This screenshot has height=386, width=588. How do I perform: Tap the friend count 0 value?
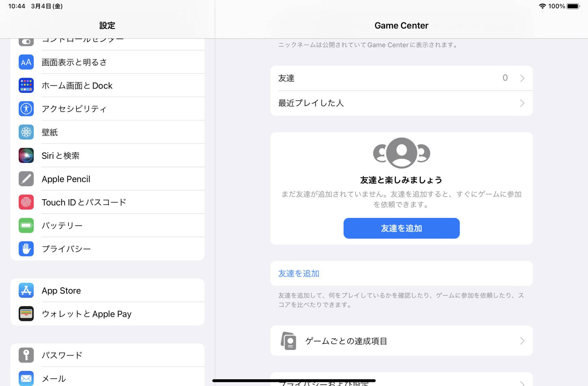point(505,78)
